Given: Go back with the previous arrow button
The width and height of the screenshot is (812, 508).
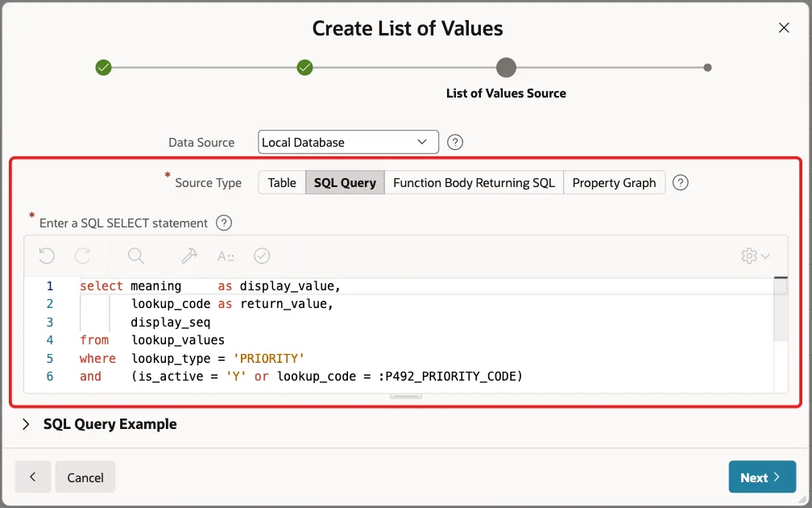Looking at the screenshot, I should click(x=32, y=477).
